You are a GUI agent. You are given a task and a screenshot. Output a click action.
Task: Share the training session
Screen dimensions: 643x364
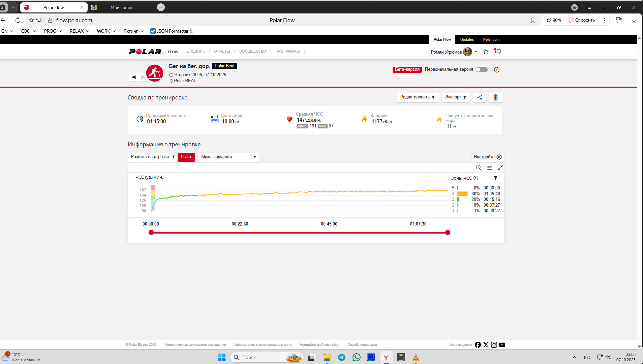pos(480,97)
